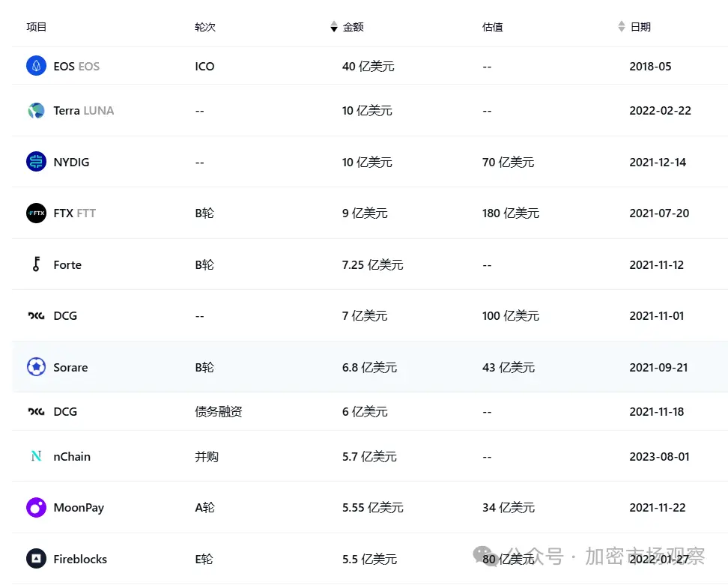728x585 pixels.
Task: Click the E轮 round cell for Fireblocks
Action: [x=204, y=559]
